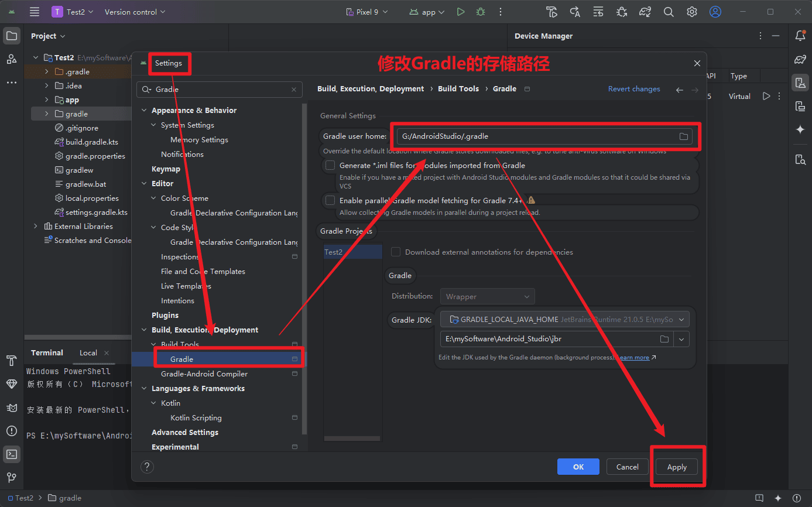The image size is (812, 507).
Task: Click the Revert changes link
Action: coord(634,89)
